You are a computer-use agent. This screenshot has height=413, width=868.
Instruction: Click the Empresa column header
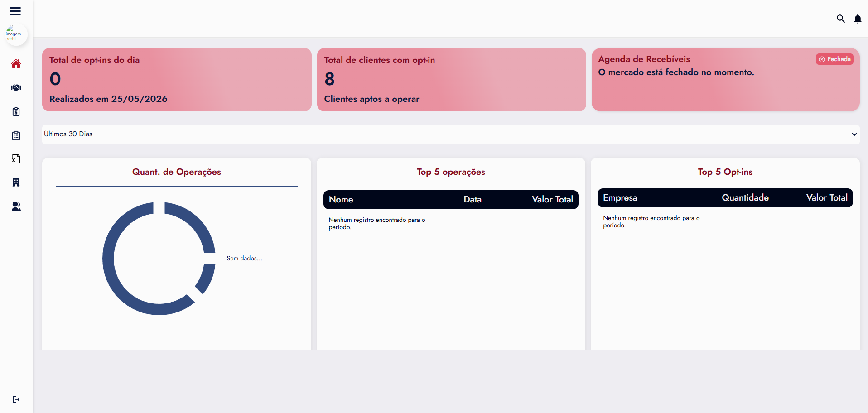(x=620, y=198)
